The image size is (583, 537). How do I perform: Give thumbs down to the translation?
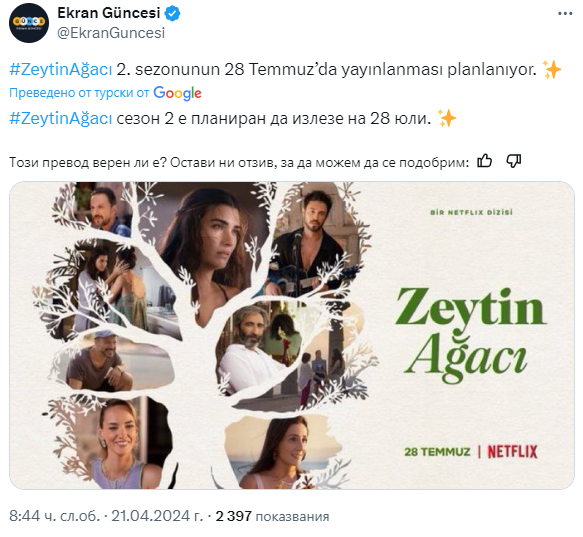click(x=513, y=161)
